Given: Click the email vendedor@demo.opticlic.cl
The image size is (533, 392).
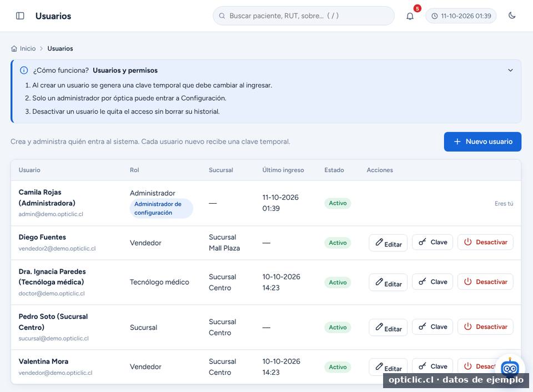Looking at the screenshot, I should pos(56,373).
